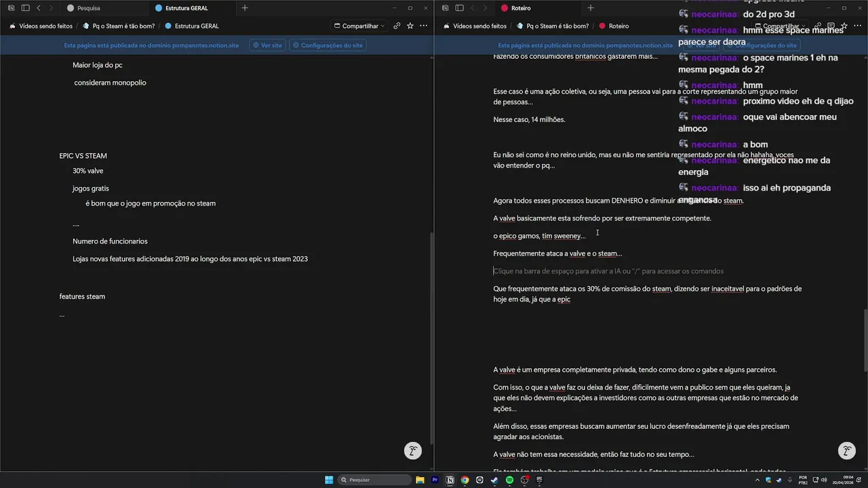Open File Explorer from the taskbar
The width and height of the screenshot is (868, 488).
click(420, 480)
